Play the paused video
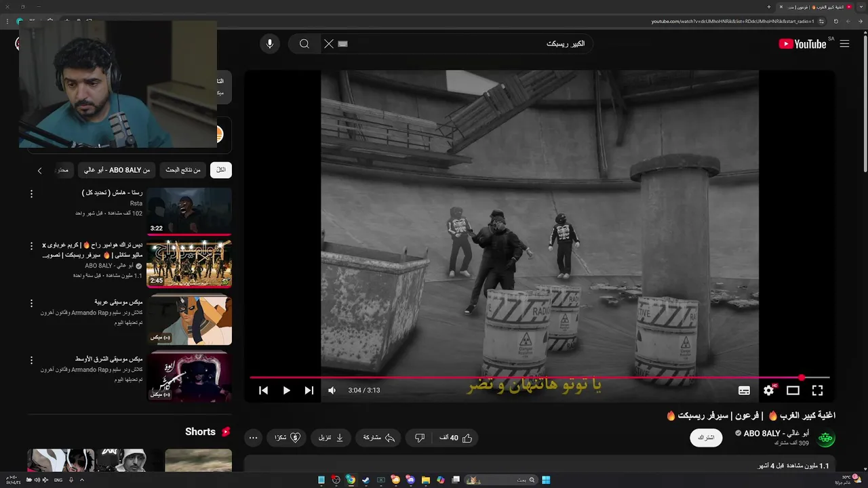The width and height of the screenshot is (868, 488). point(286,390)
